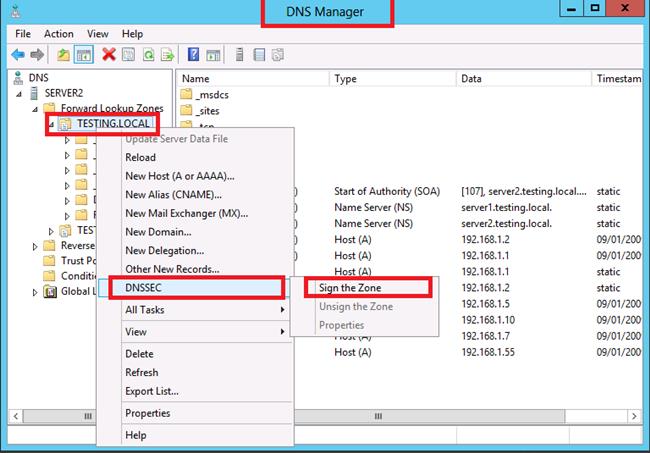Collapse the SERVER2 tree node
The width and height of the screenshot is (650, 453).
[x=19, y=94]
